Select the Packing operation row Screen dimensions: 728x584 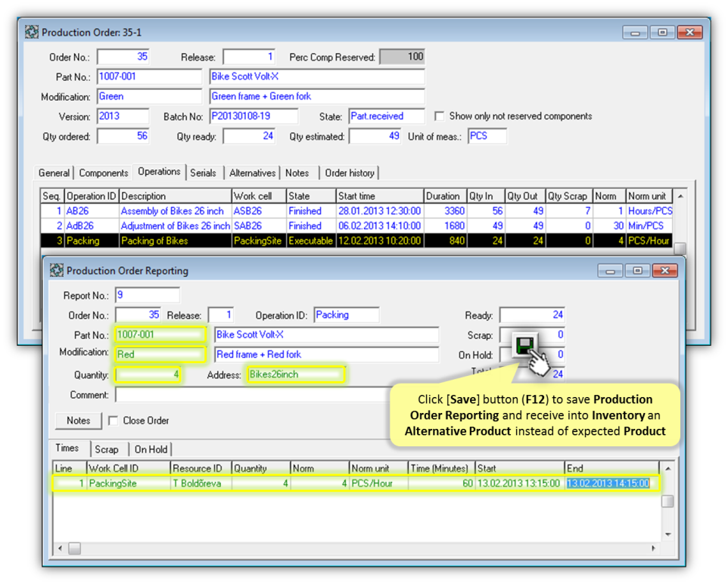pos(356,241)
